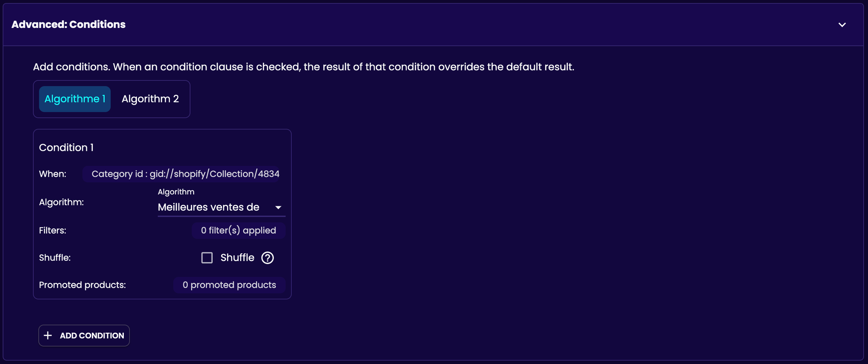This screenshot has height=364, width=868.
Task: Click the plus icon in Add Condition
Action: (x=48, y=336)
